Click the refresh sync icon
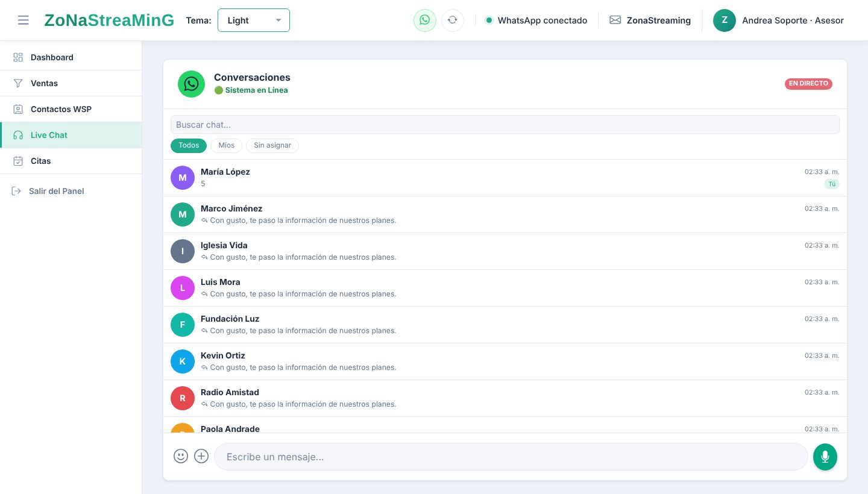The image size is (868, 494). tap(453, 20)
